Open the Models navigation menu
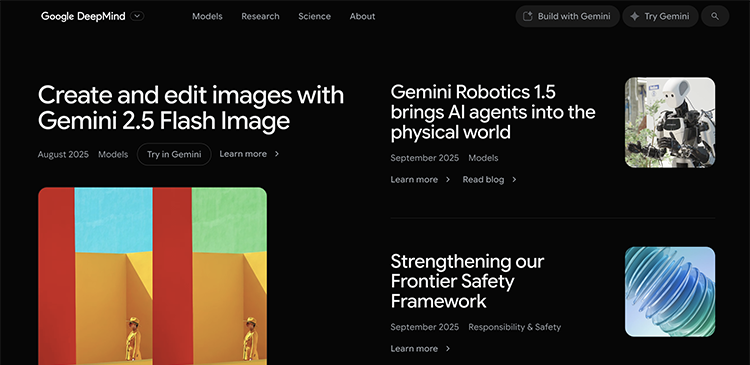The image size is (750, 365). point(207,16)
